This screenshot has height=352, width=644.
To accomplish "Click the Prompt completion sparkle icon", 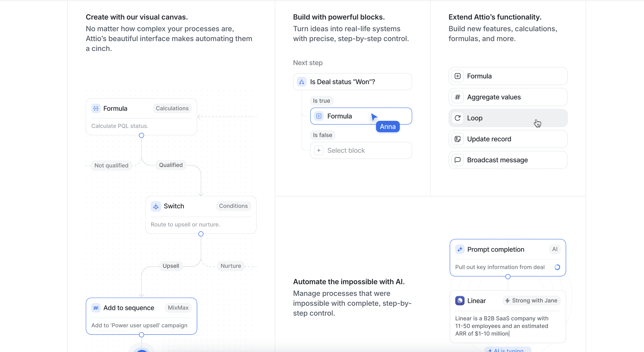I will [460, 249].
